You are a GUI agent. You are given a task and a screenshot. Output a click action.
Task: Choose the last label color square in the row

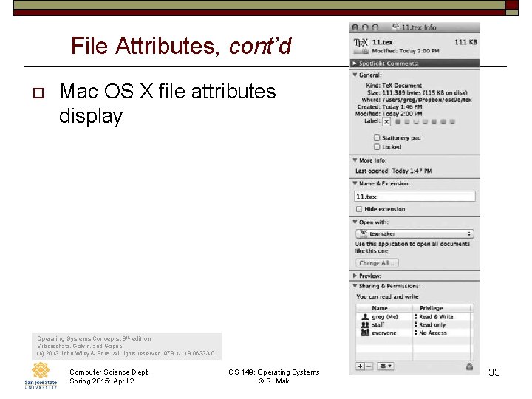click(452, 122)
